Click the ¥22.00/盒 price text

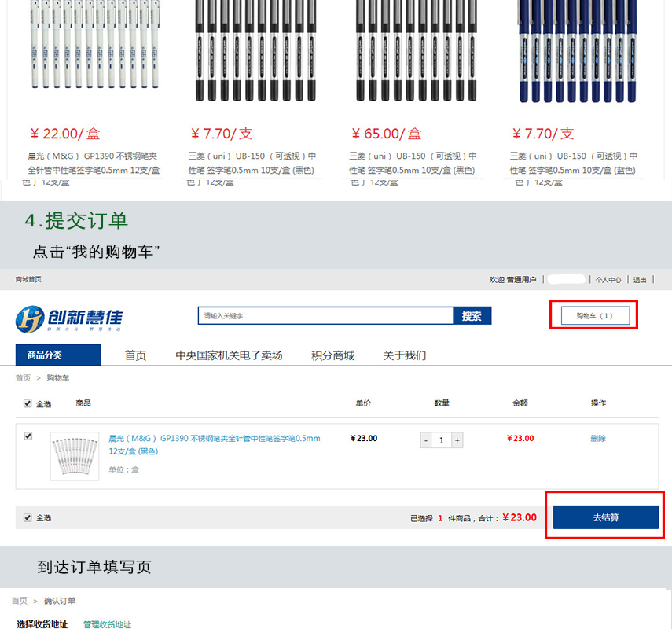tap(64, 134)
